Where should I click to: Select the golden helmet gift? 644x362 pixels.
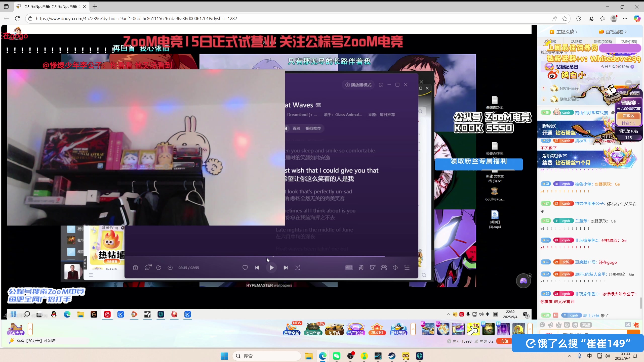click(519, 329)
